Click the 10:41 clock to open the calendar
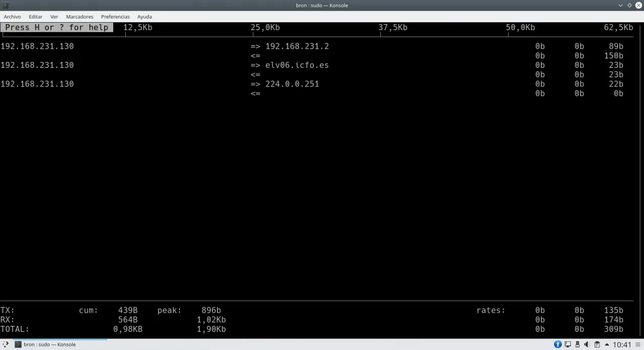 point(622,344)
